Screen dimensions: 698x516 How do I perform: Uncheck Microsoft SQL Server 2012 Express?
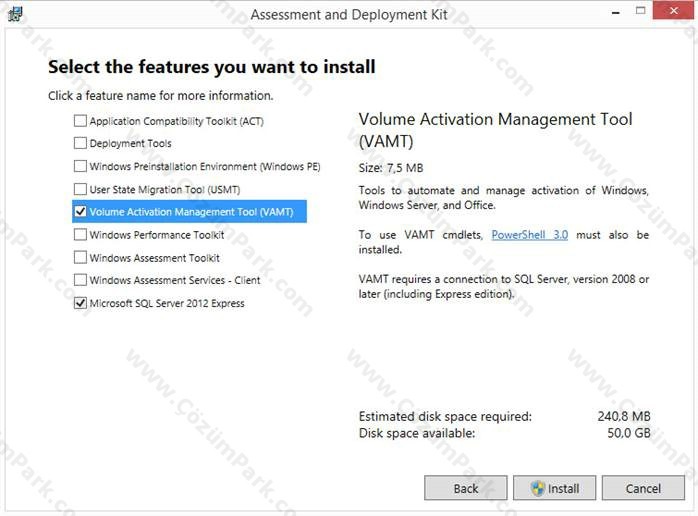(80, 303)
